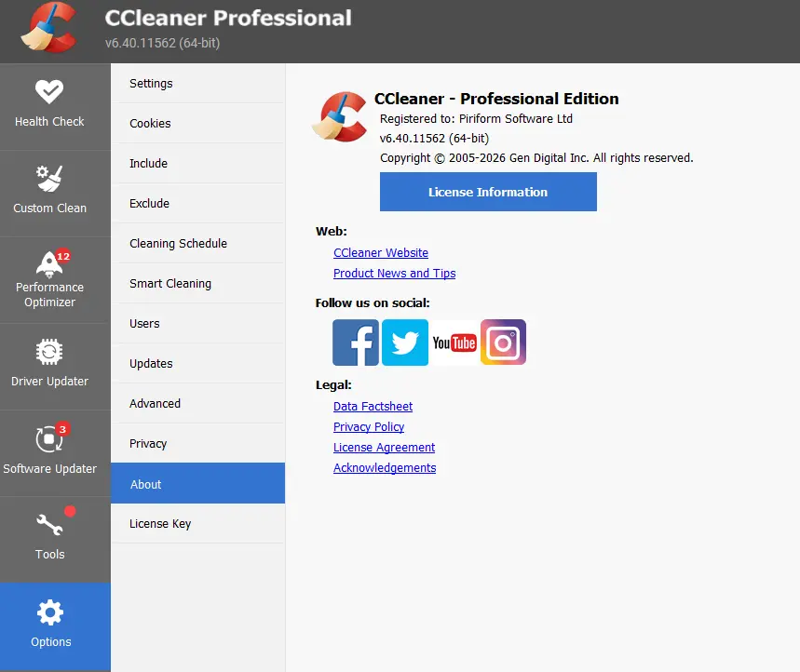Image resolution: width=800 pixels, height=672 pixels.
Task: Open CCleaner's Twitter page icon
Action: (405, 343)
